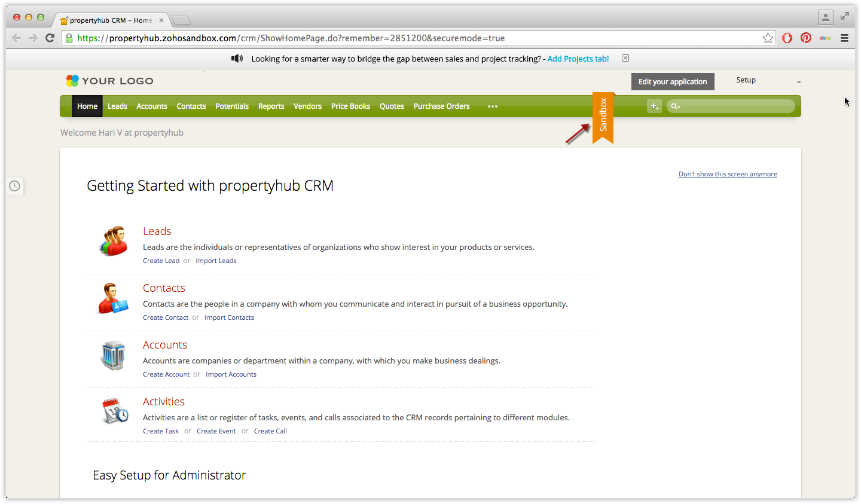This screenshot has height=504, width=861.
Task: Toggle fullscreen with the expand arrows icon
Action: 844,17
